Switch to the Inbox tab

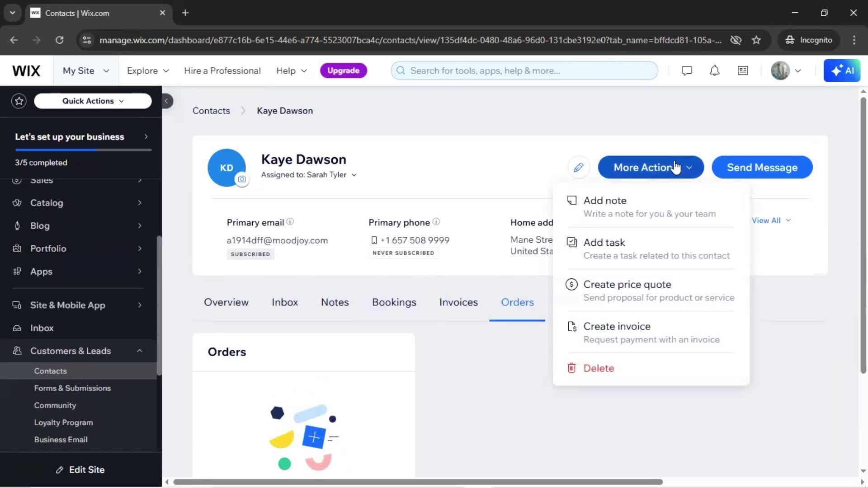click(x=285, y=302)
